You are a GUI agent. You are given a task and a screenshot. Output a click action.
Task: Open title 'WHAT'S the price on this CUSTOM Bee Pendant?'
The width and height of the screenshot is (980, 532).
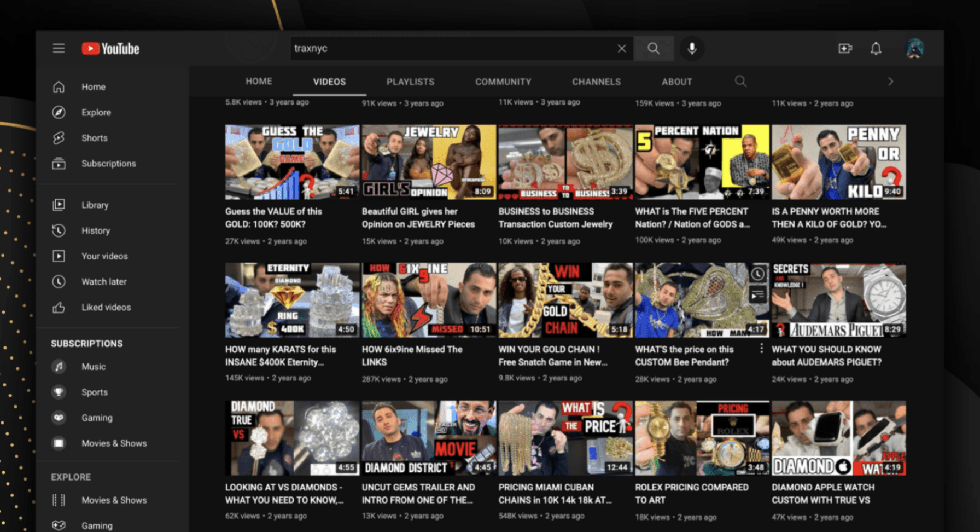tap(684, 356)
